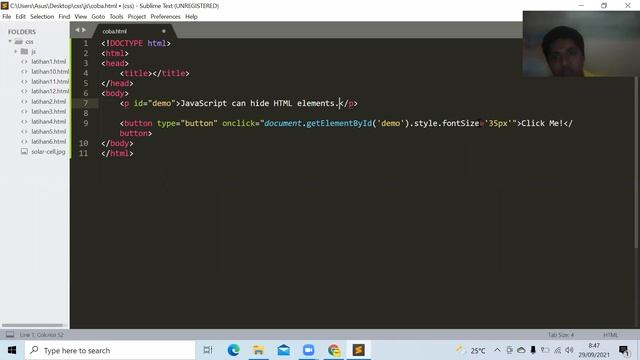Open the HTML syntax selector
This screenshot has height=360, width=640.
coord(611,335)
